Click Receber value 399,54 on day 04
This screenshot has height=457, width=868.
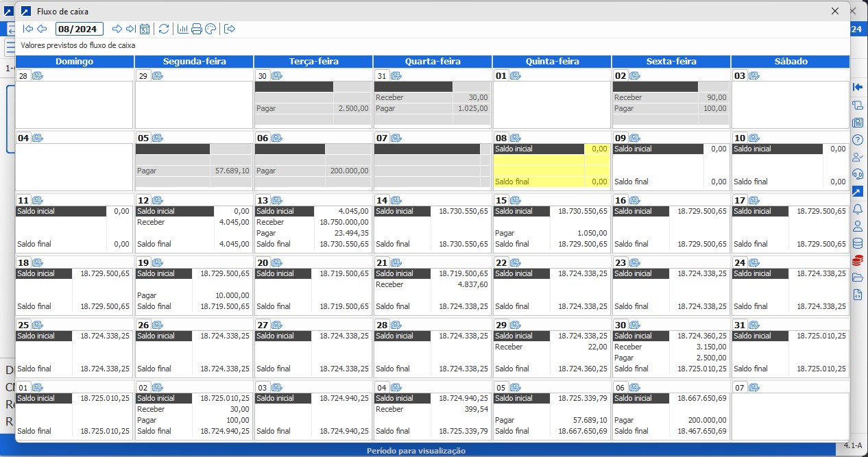click(477, 409)
